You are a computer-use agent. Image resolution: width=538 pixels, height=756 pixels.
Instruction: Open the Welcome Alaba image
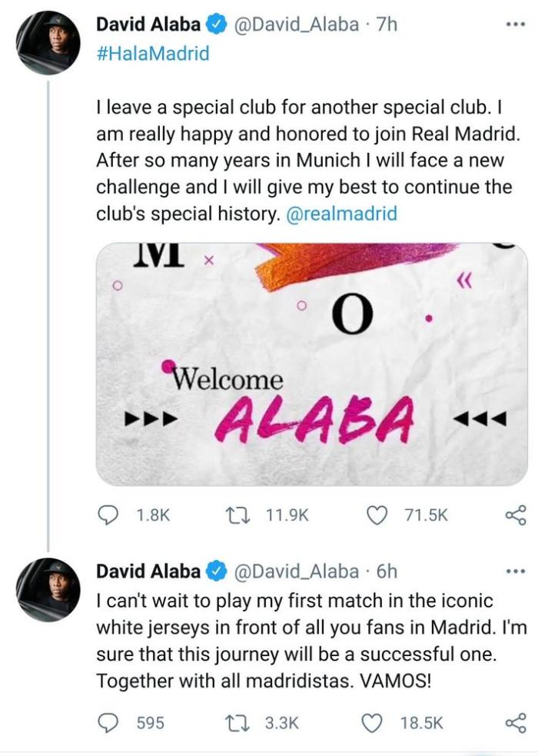[311, 363]
